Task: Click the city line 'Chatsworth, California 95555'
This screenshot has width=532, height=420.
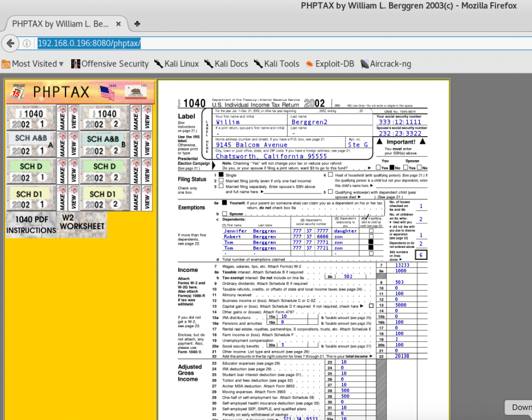Action: [x=271, y=156]
